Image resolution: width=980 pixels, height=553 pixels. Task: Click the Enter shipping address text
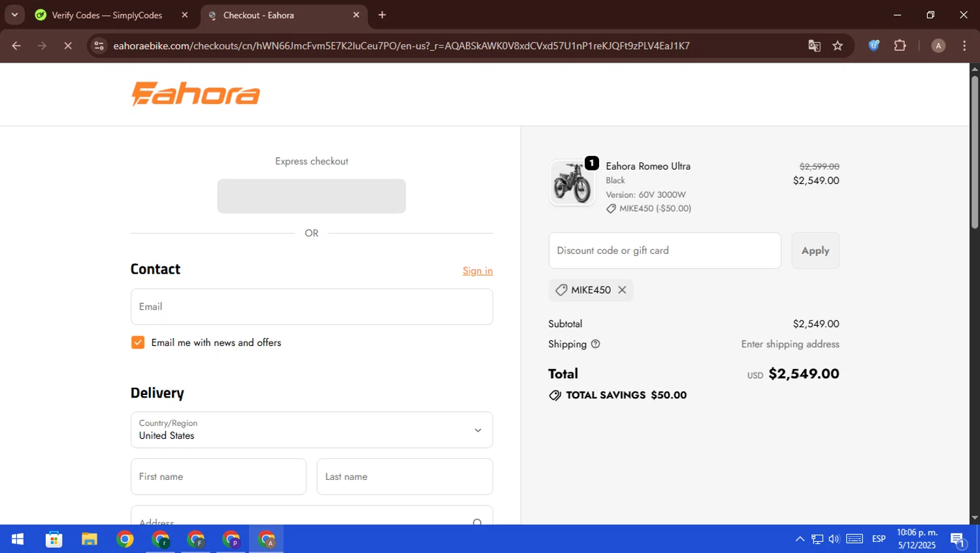[790, 344]
